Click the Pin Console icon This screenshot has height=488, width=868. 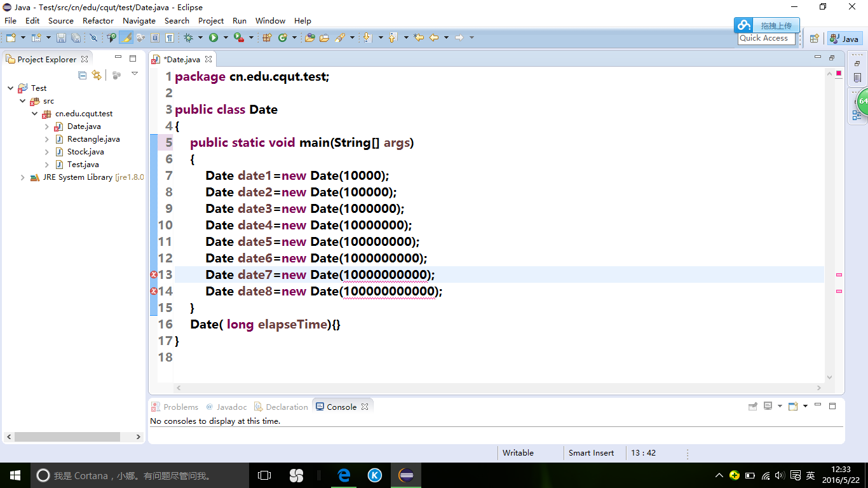753,406
